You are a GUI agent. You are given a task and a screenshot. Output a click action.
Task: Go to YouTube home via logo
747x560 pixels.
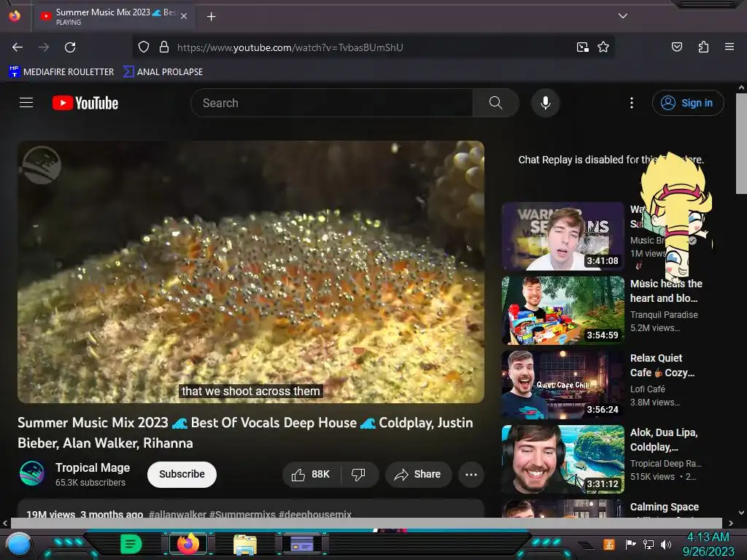[x=85, y=103]
